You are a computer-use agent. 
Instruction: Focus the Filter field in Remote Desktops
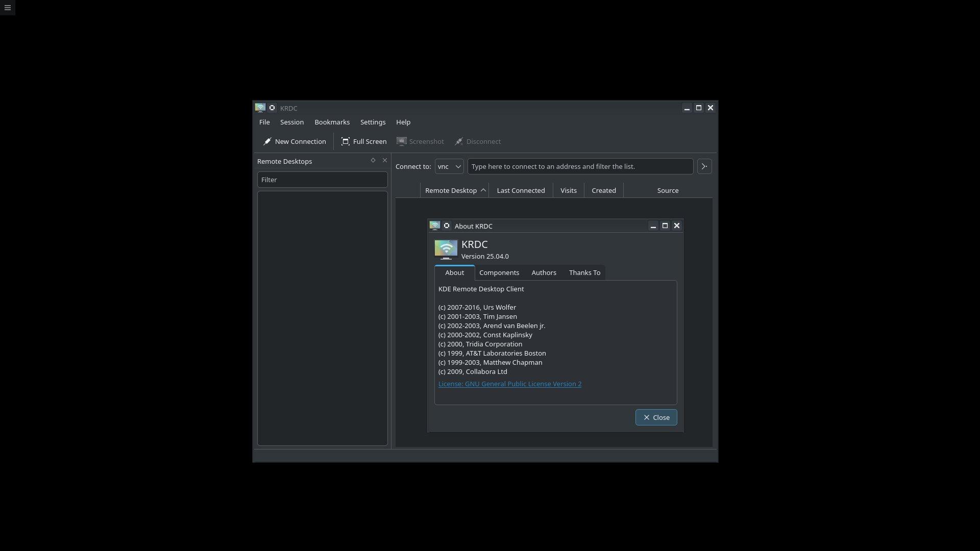pos(323,180)
